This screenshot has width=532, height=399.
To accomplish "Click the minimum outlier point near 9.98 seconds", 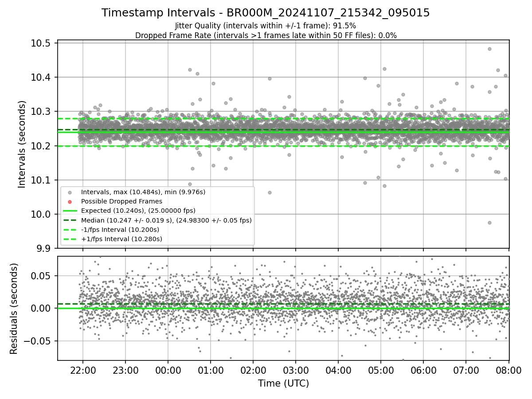I will click(x=489, y=223).
